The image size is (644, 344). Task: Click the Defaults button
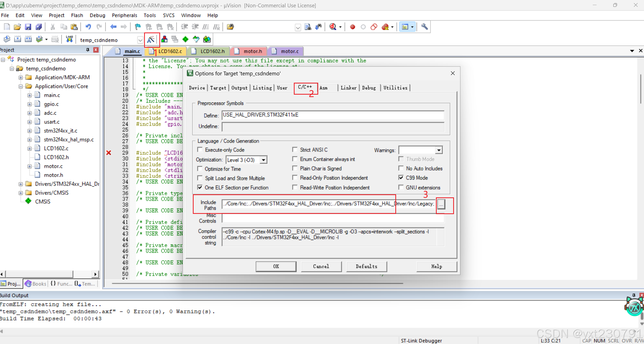coord(366,266)
